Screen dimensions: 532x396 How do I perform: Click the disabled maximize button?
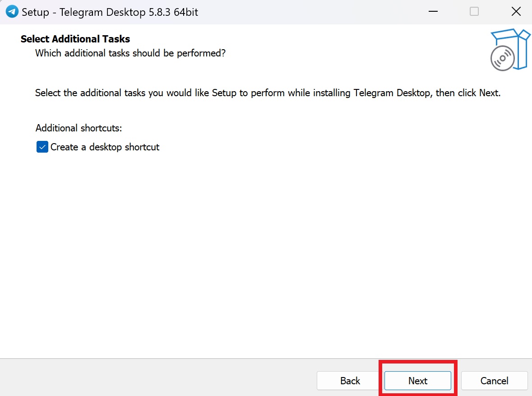[474, 12]
